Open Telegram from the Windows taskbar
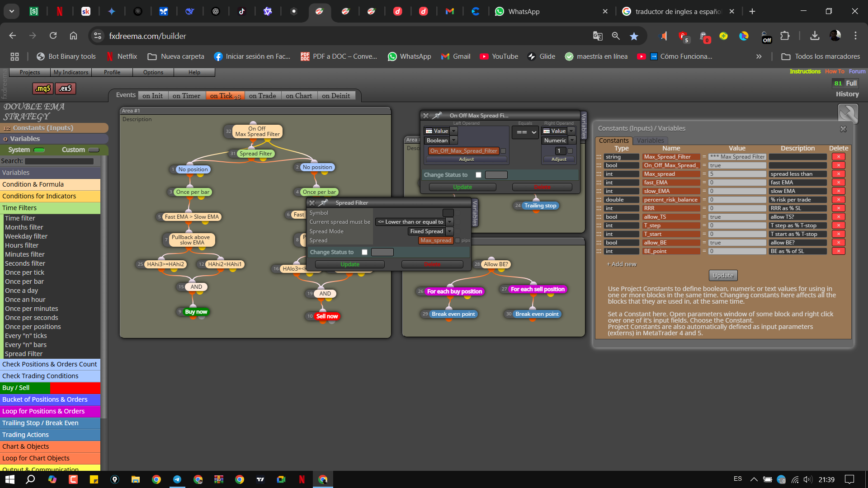This screenshot has width=868, height=488. coord(177,479)
